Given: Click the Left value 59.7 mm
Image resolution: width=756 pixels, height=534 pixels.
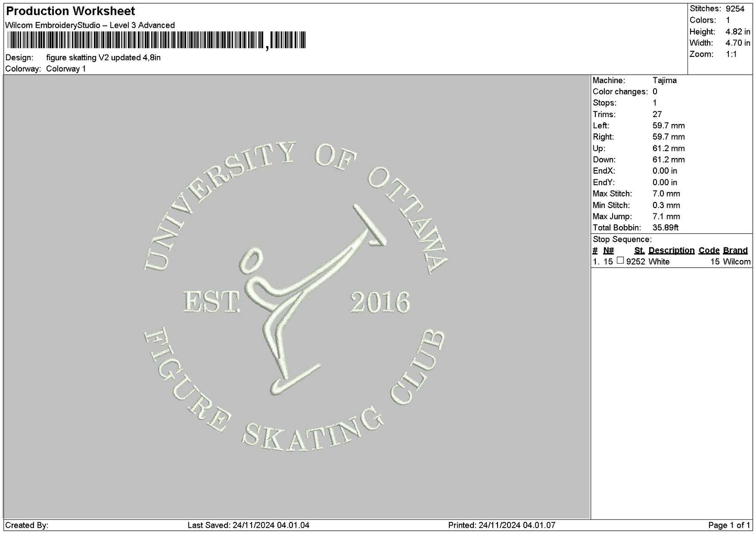Looking at the screenshot, I should pos(669,126).
